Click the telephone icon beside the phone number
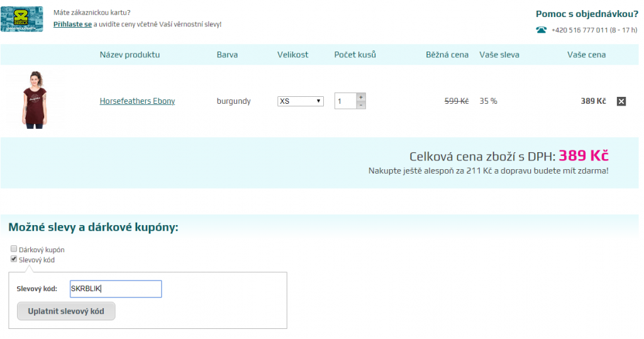This screenshot has width=644, height=339. click(541, 30)
